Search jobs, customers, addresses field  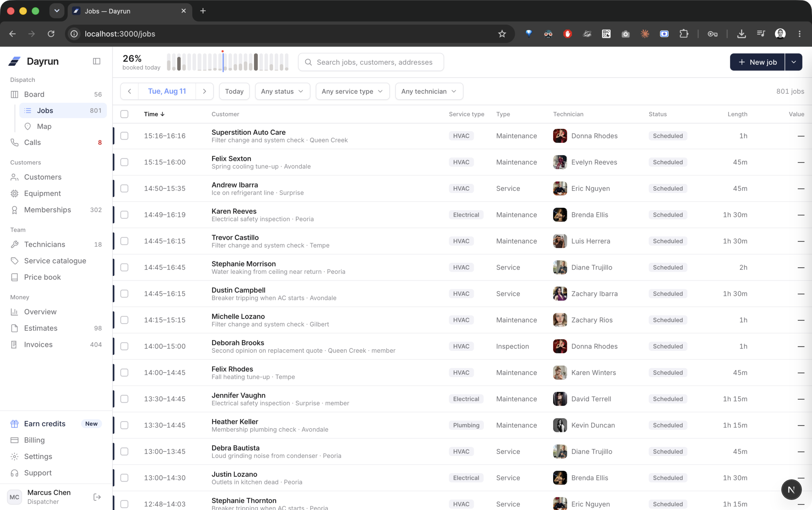[370, 62]
